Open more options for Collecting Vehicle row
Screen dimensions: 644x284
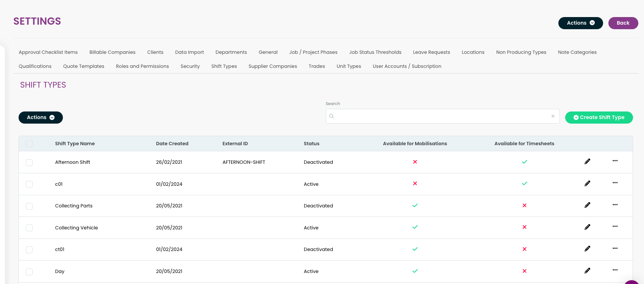coord(615,226)
